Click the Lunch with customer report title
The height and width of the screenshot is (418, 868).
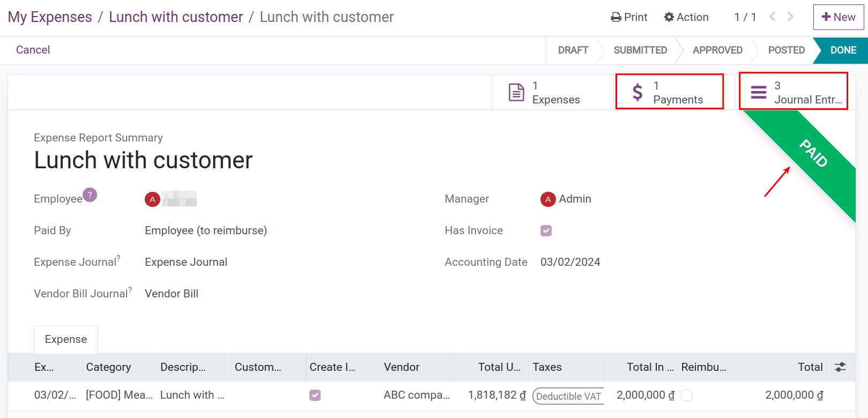[x=143, y=160]
